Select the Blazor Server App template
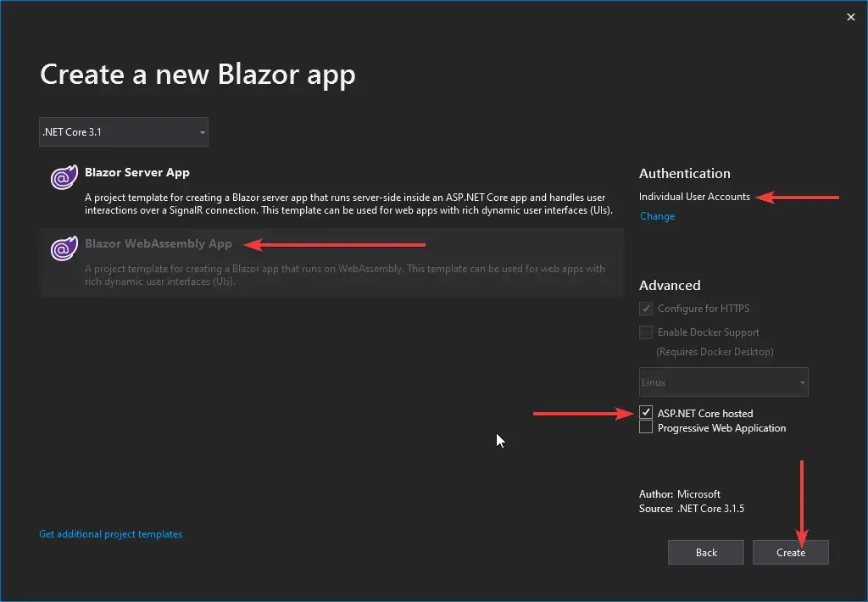The width and height of the screenshot is (868, 602). pos(331,191)
